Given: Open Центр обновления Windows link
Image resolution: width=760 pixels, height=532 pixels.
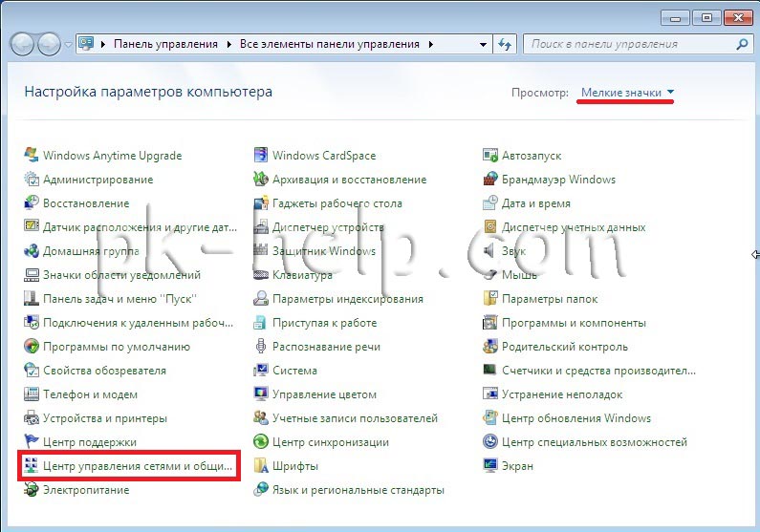Looking at the screenshot, I should point(576,418).
